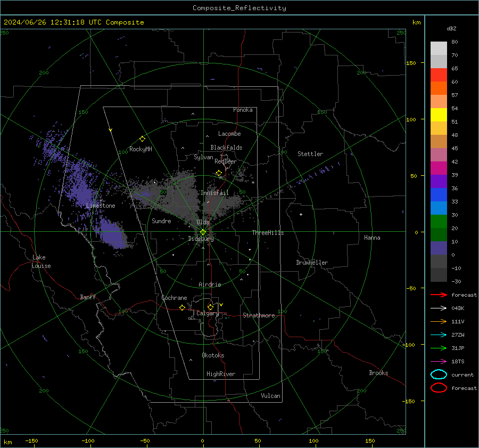Click the cyan 27ZW arrow icon
This screenshot has height=448, width=479.
click(x=439, y=335)
